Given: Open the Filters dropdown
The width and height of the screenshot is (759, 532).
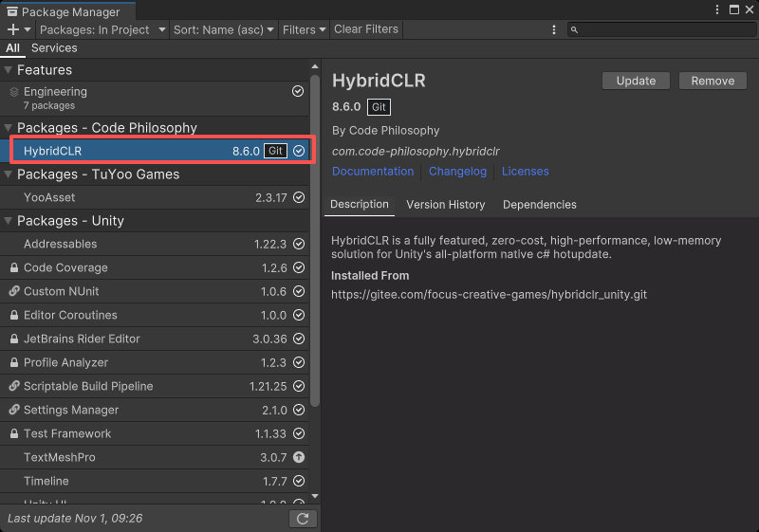Looking at the screenshot, I should click(x=304, y=29).
